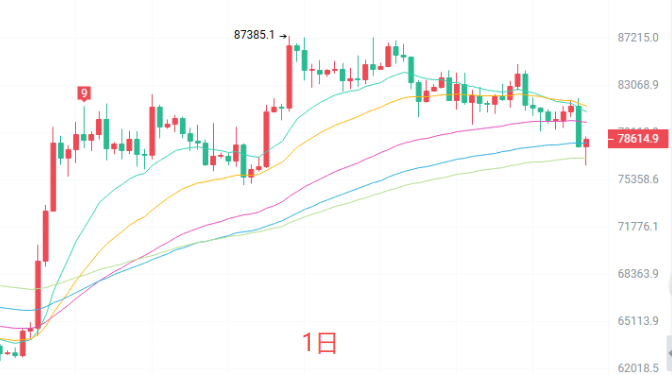
Task: Click the red 1日 timeframe label
Action: coord(319,342)
